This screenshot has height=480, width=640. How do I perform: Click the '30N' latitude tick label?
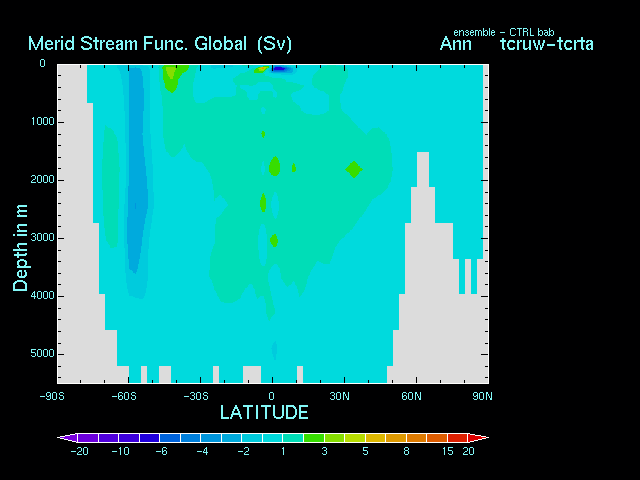click(341, 396)
